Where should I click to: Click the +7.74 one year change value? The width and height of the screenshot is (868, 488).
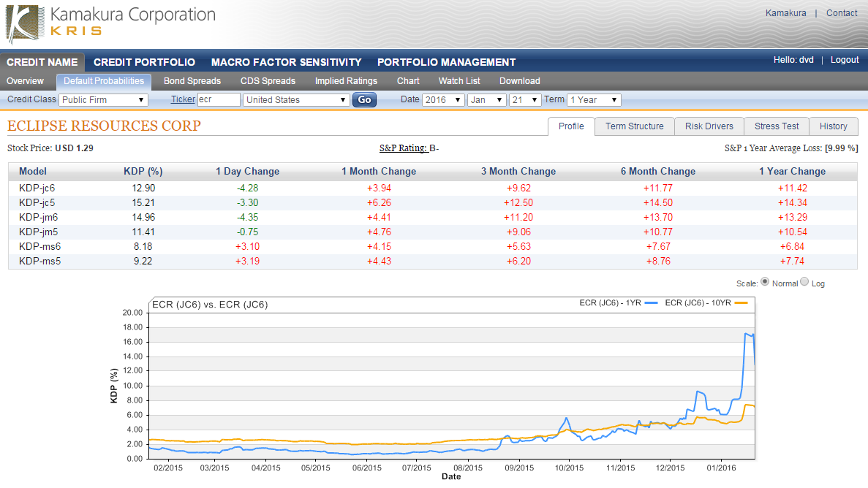click(792, 261)
